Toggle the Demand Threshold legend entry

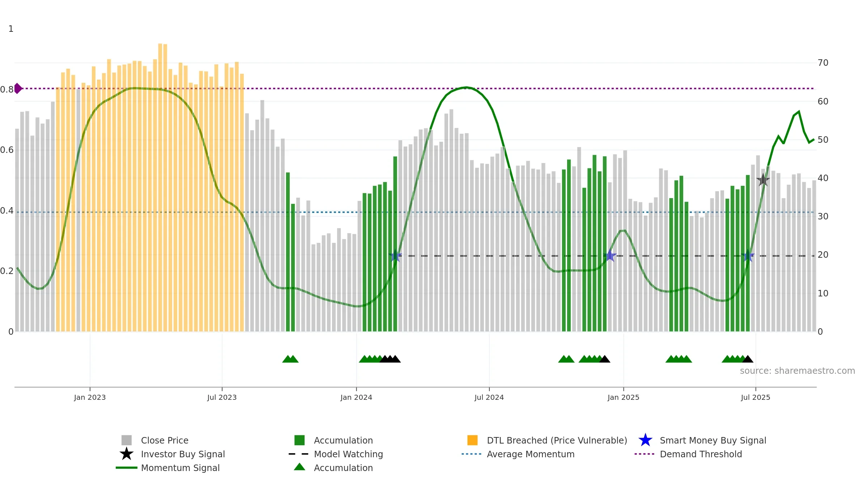(688, 454)
